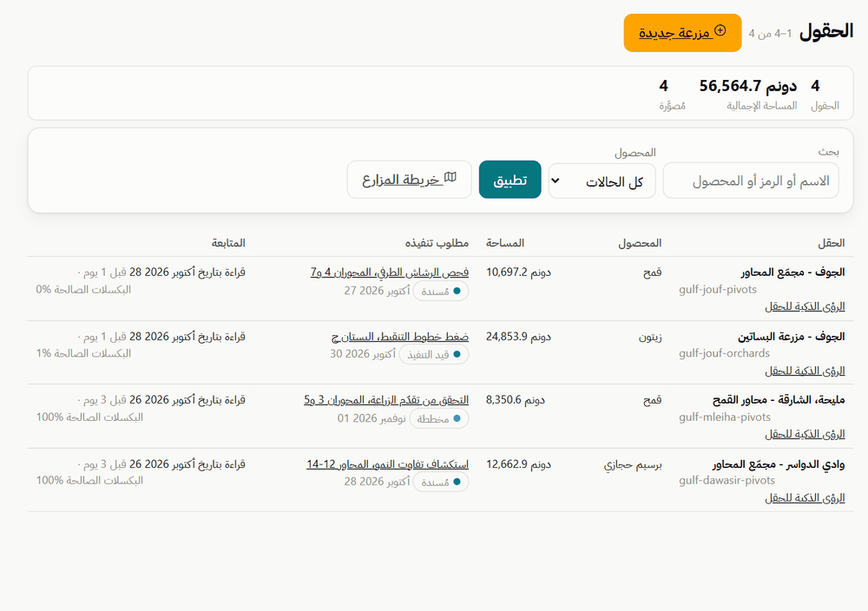
Task: Click البكسلات الصالحة 1% text
Action: (x=83, y=353)
